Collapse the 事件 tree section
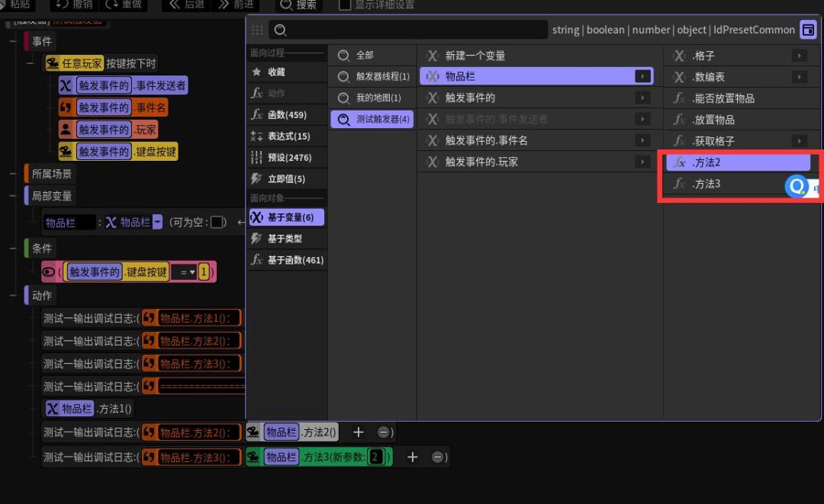Viewport: 824px width, 504px height. coord(13,41)
